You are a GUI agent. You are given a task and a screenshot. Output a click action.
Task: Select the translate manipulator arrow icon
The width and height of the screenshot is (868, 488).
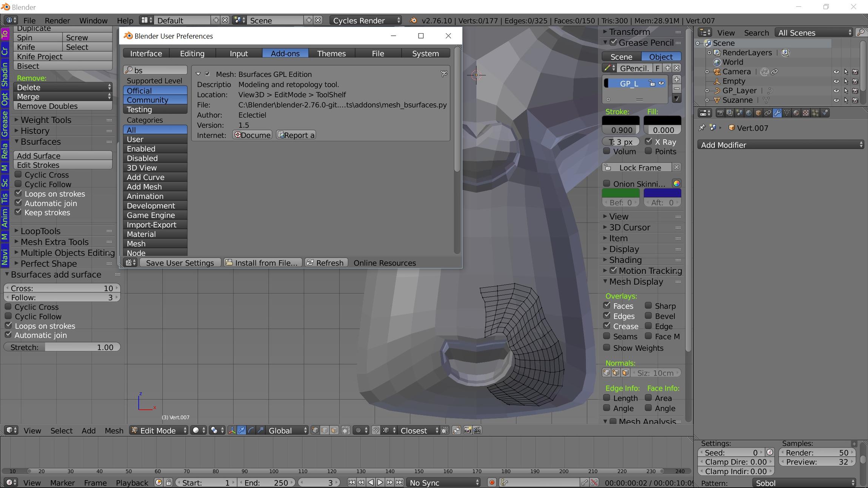pyautogui.click(x=242, y=430)
